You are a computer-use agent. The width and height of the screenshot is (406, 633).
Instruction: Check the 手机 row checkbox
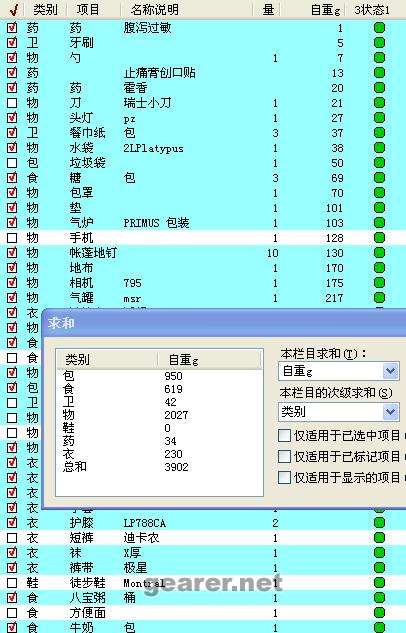[12, 238]
